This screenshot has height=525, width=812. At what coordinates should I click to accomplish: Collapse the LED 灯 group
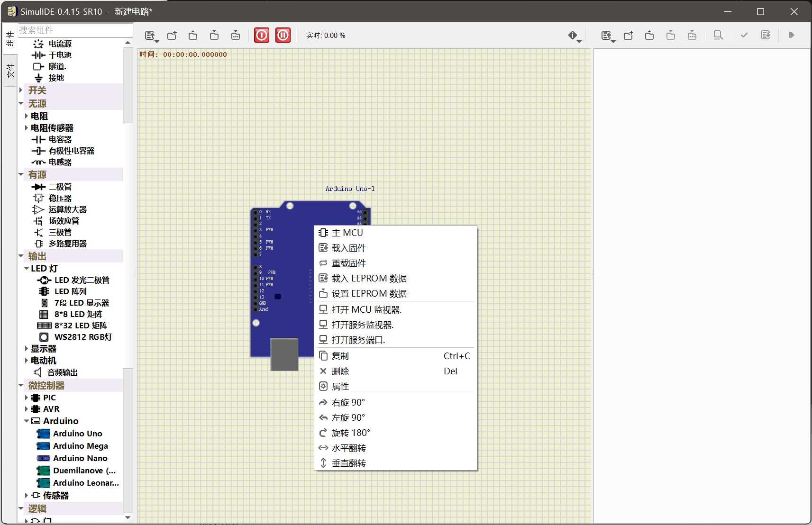[x=27, y=268]
